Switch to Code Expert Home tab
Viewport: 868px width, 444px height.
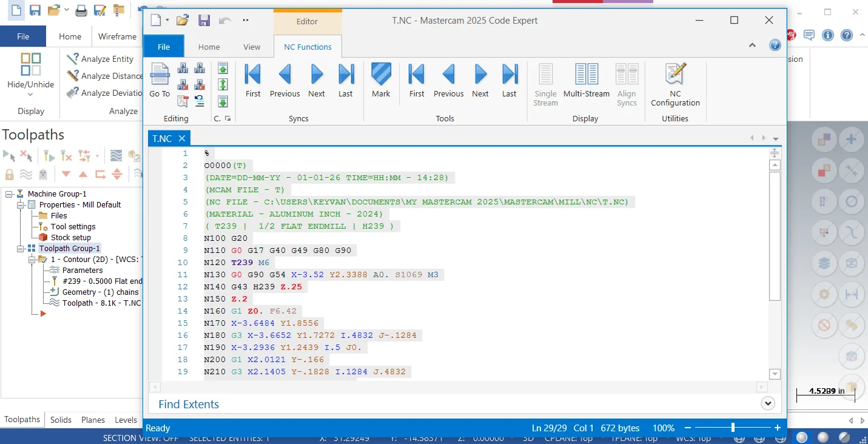209,47
